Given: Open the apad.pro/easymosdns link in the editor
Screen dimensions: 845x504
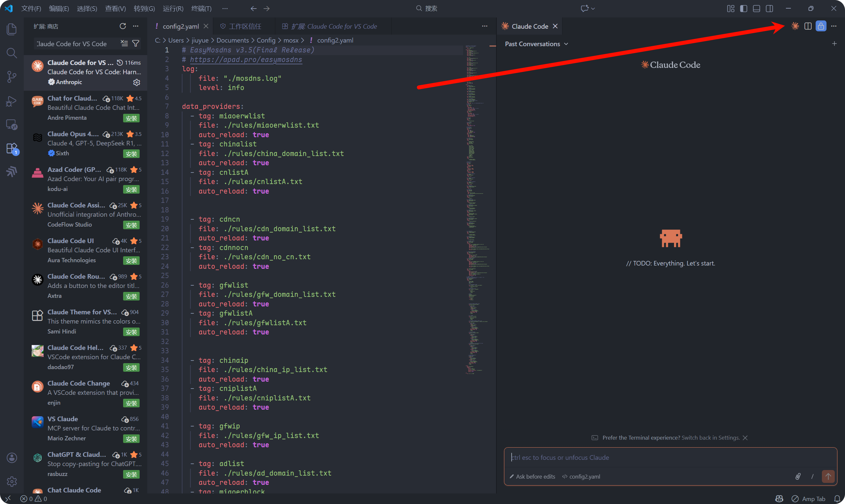Looking at the screenshot, I should [x=246, y=59].
